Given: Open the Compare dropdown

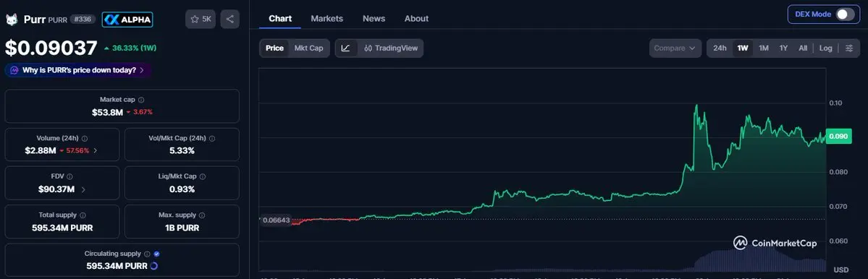Looking at the screenshot, I should click(x=675, y=48).
